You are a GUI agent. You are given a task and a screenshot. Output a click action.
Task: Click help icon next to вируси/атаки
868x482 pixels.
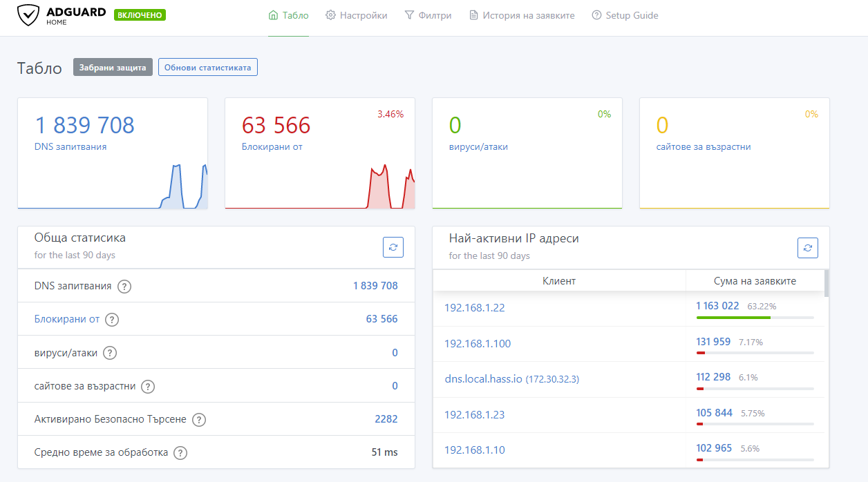[x=110, y=353]
